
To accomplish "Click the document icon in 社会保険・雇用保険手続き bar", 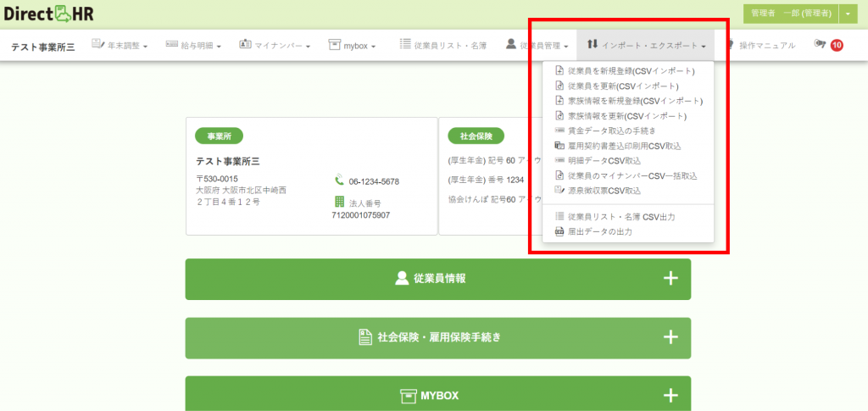I will pyautogui.click(x=364, y=337).
